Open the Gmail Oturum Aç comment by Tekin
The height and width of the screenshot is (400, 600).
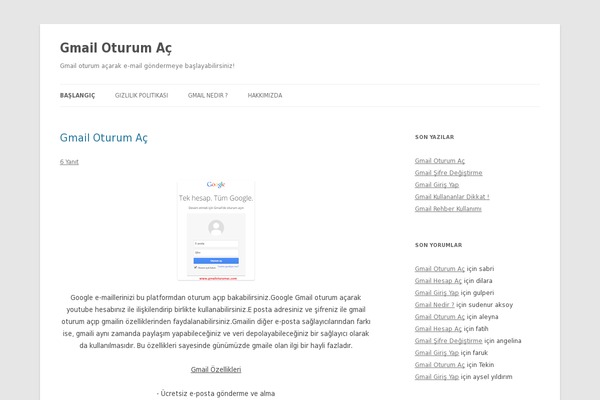[439, 365]
